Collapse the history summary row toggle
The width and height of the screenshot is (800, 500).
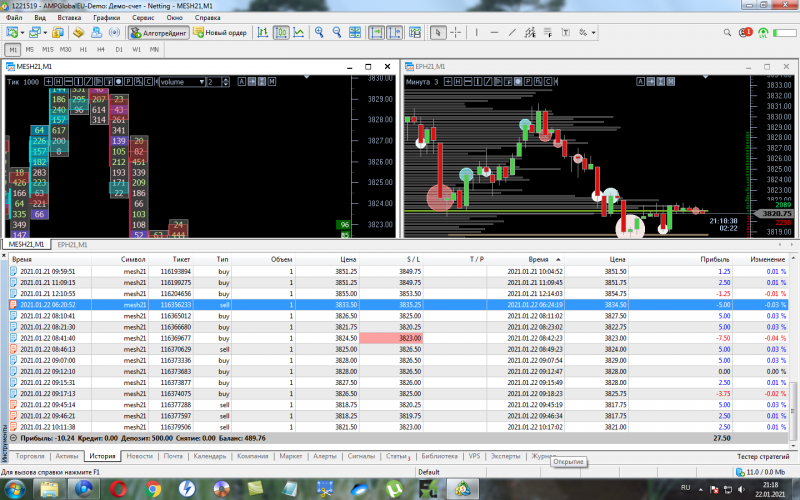pos(14,438)
